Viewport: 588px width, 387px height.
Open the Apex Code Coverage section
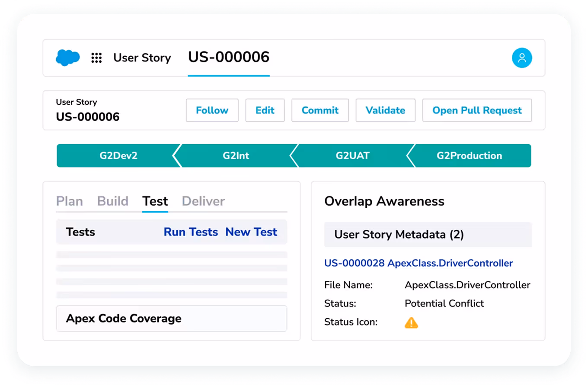(x=172, y=319)
